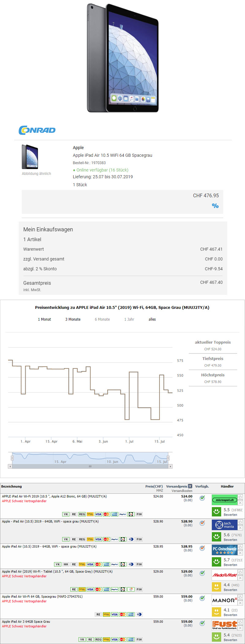Click the Conrad logo
Image resolution: width=245 pixels, height=644 pixels.
(x=37, y=130)
